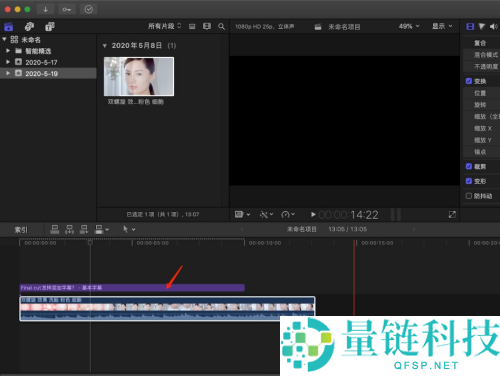Viewport: 500px width, 376px height.
Task: Open the enhancement wand dropdown
Action: (266, 214)
